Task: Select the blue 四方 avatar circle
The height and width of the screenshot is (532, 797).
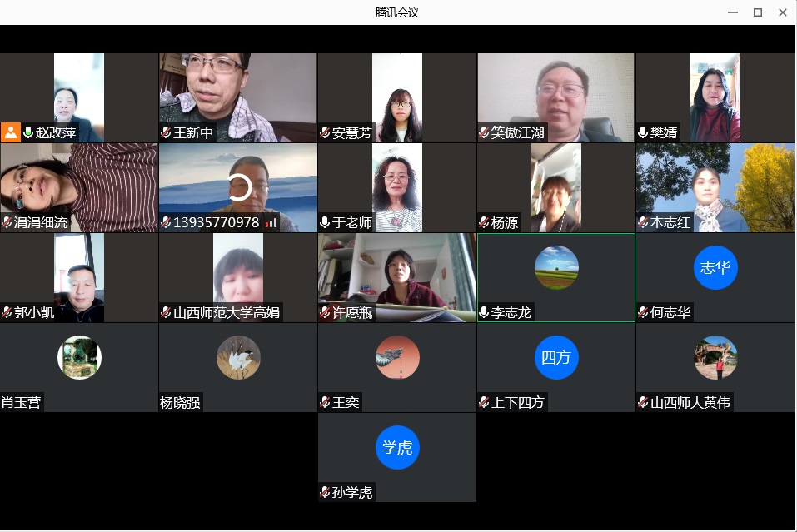Action: (556, 357)
